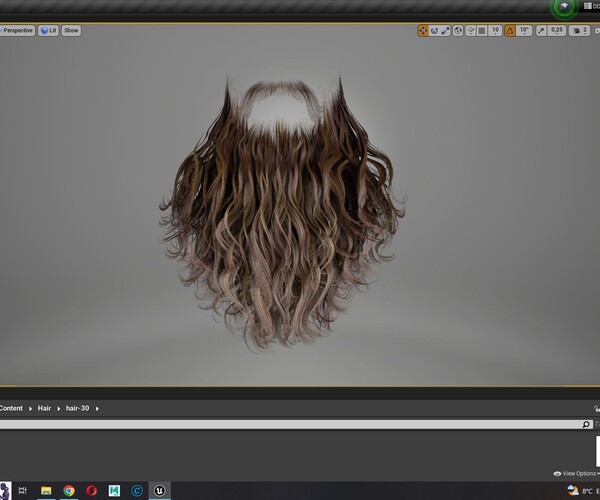600x500 pixels.
Task: Open the Perspective viewport type menu
Action: pos(17,31)
